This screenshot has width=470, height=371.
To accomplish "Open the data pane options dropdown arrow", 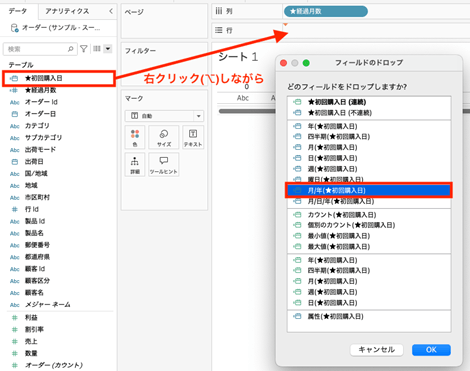I will pyautogui.click(x=108, y=49).
